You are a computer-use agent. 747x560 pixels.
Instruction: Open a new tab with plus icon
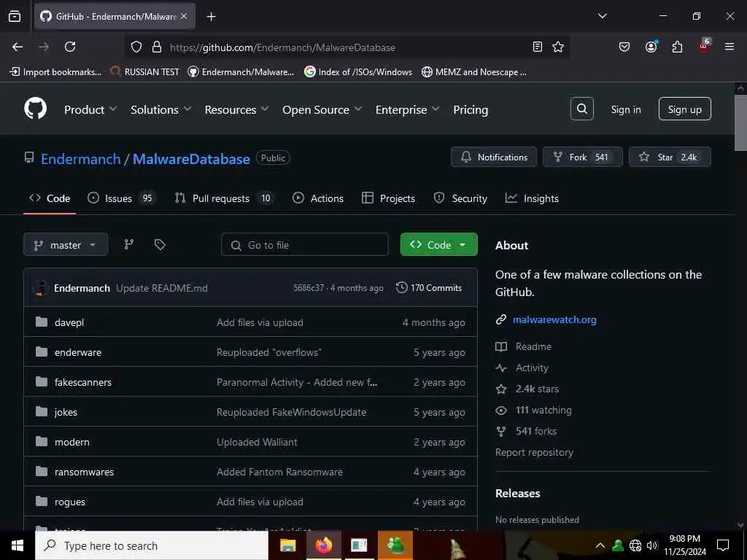211,17
